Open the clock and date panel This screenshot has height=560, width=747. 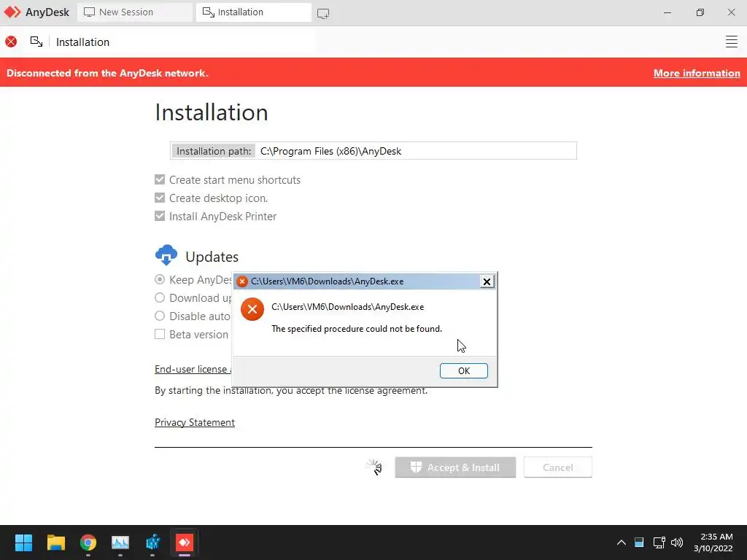713,542
